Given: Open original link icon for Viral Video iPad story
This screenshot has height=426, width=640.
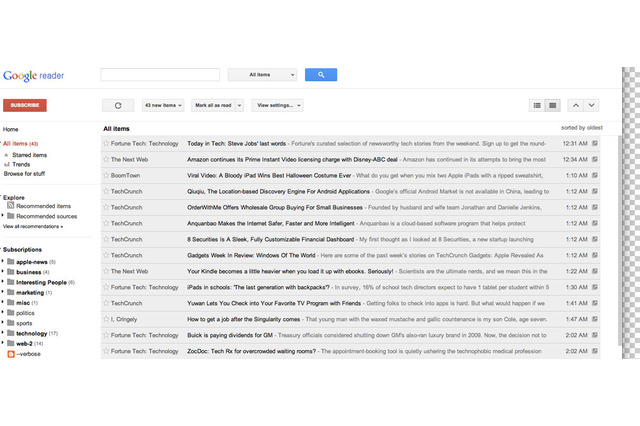Looking at the screenshot, I should coord(595,175).
